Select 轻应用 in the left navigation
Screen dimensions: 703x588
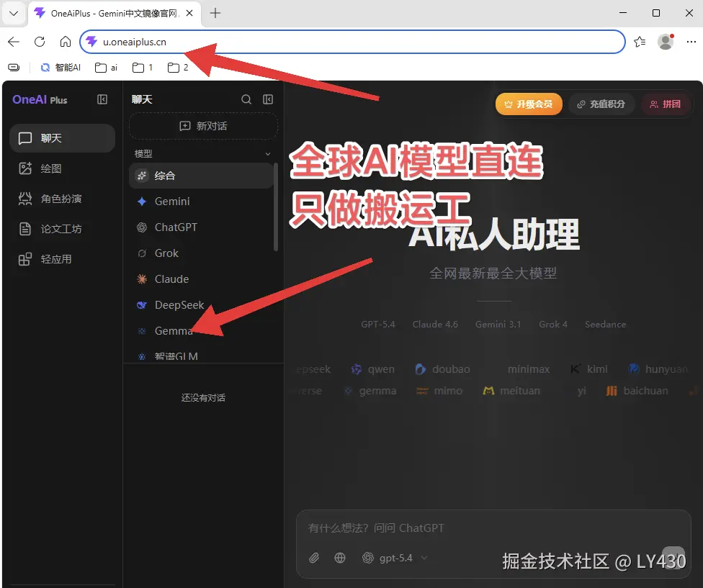pos(63,259)
